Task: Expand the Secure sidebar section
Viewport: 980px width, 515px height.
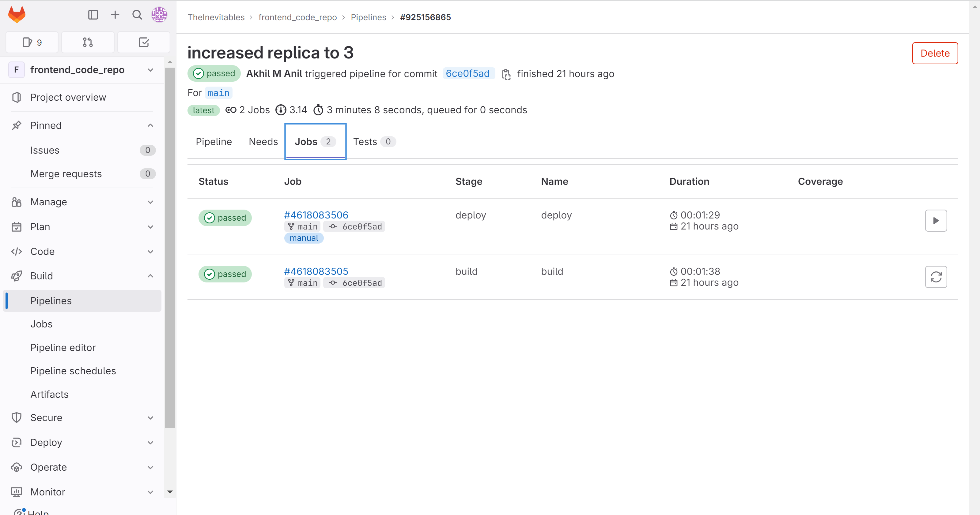Action: pos(150,418)
